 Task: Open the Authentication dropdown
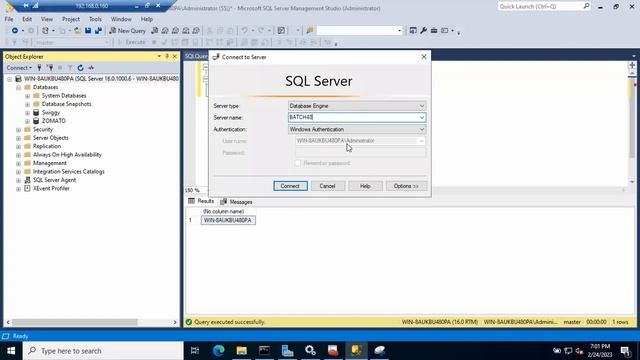coord(422,129)
